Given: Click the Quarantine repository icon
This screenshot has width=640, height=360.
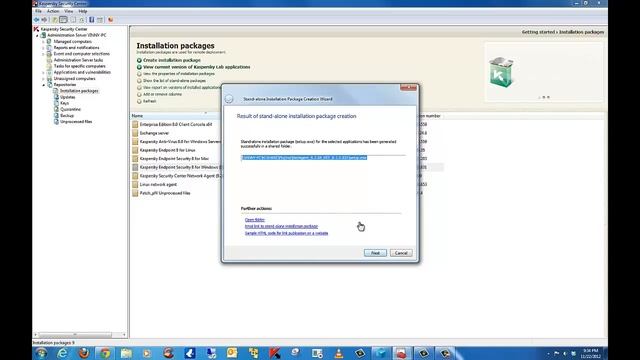Looking at the screenshot, I should tap(56, 109).
